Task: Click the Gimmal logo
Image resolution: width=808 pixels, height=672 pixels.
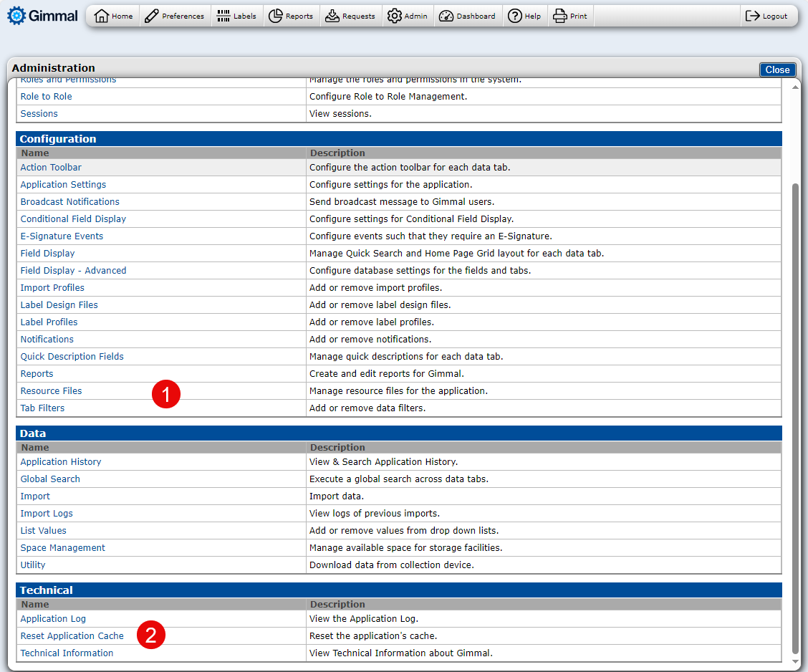Action: tap(42, 16)
